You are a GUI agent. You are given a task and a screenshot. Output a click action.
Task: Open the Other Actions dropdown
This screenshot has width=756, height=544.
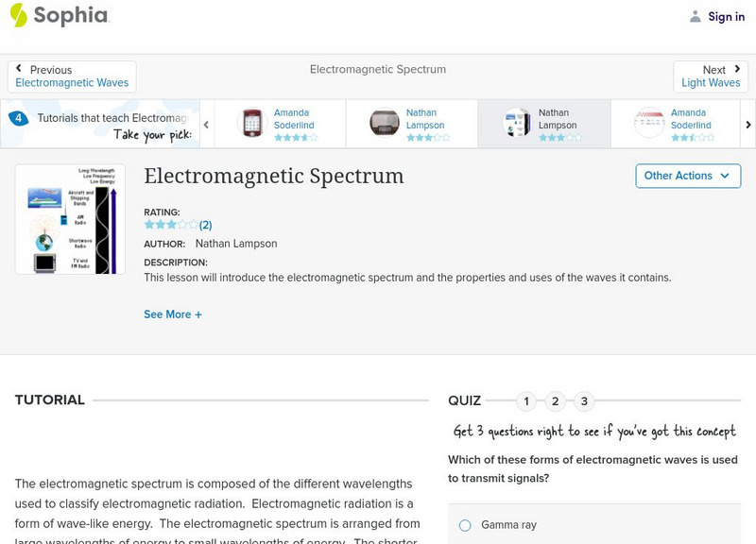(x=688, y=176)
